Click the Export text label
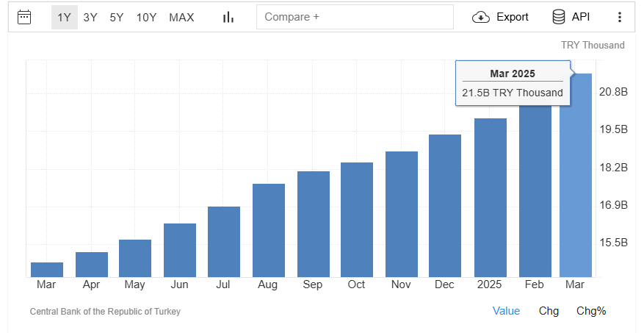Image resolution: width=644 pixels, height=333 pixels. coord(513,17)
